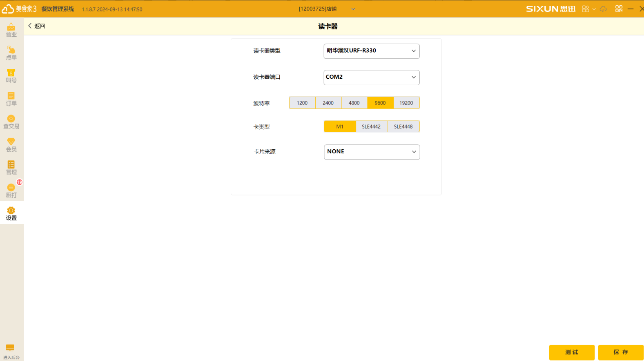This screenshot has height=361, width=644.
Task: Expand the COM2 port dropdown
Action: pyautogui.click(x=371, y=77)
